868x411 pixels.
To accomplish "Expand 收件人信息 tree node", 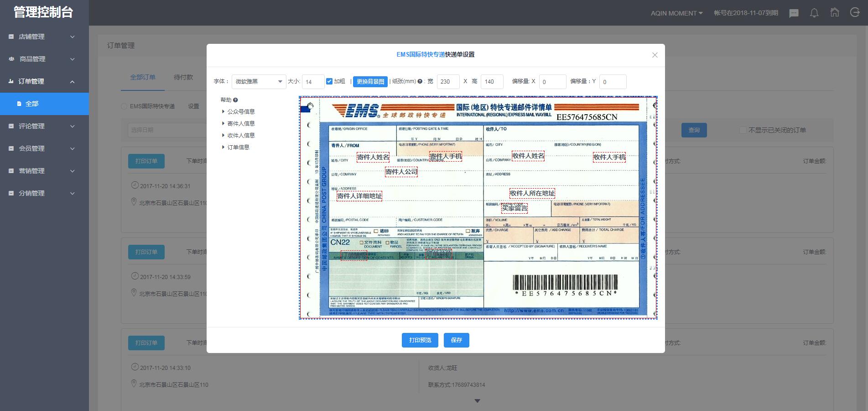I will pos(223,135).
